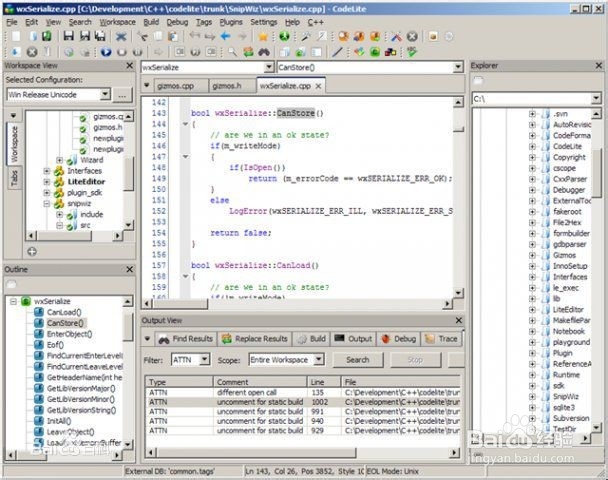Click the Redo arrow icon

[x=210, y=36]
